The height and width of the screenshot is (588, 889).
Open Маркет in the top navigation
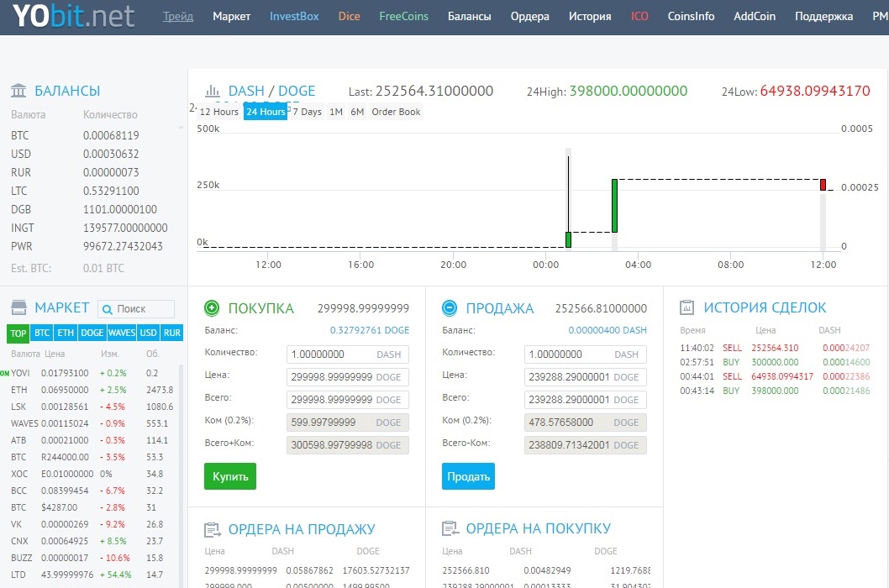coord(231,17)
